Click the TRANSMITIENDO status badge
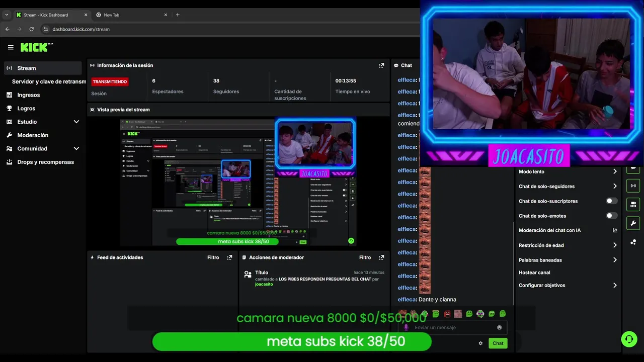 (110, 81)
